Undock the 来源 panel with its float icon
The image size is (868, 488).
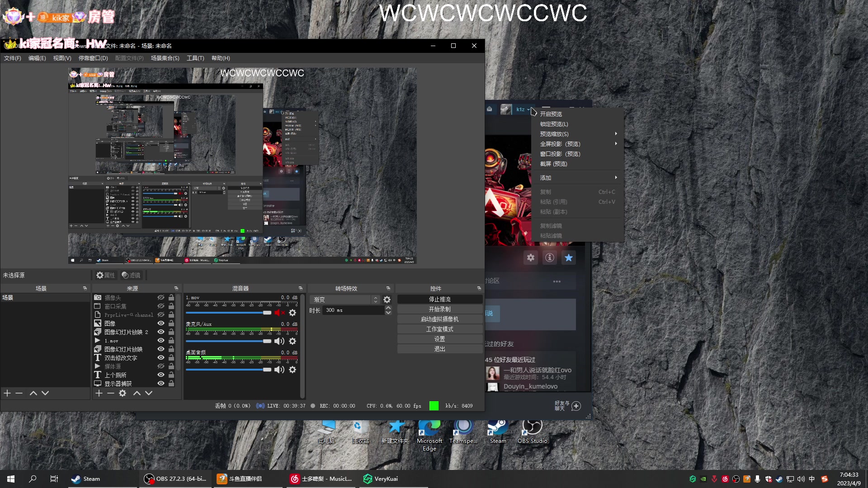pyautogui.click(x=176, y=288)
